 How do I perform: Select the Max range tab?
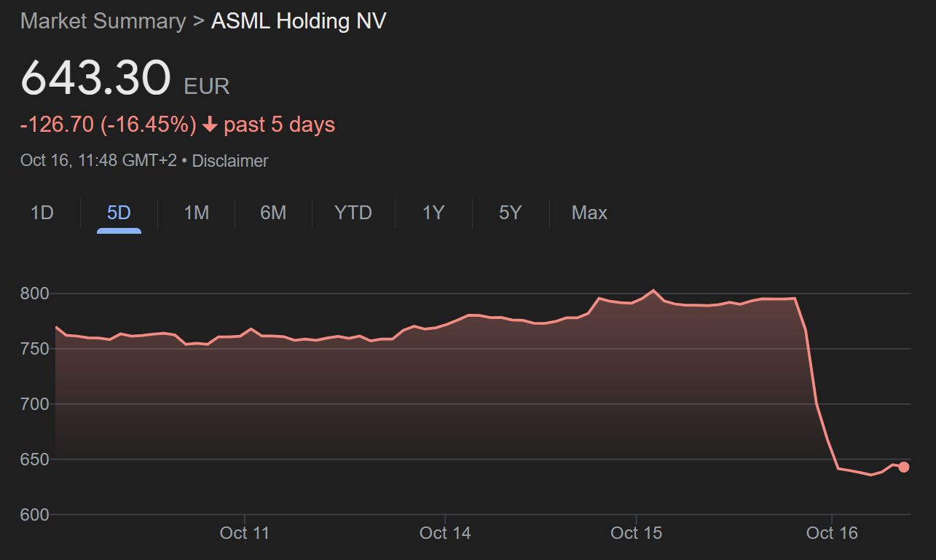pos(589,213)
